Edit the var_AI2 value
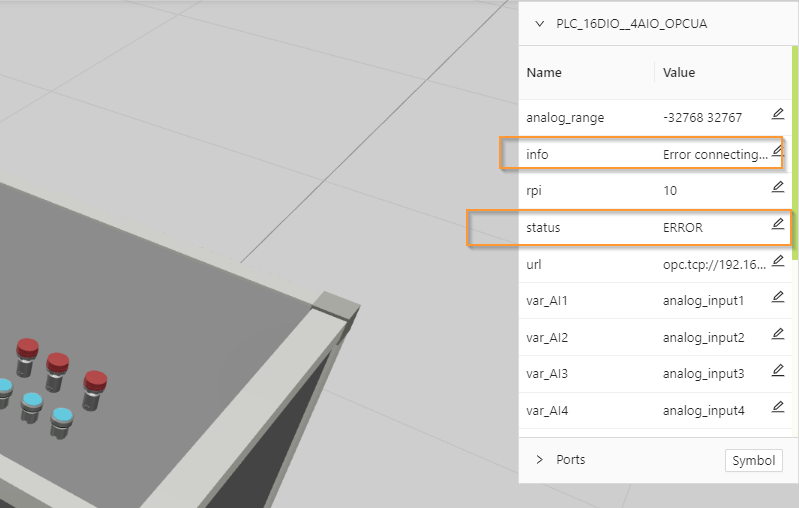Image resolution: width=799 pixels, height=508 pixels. point(778,334)
